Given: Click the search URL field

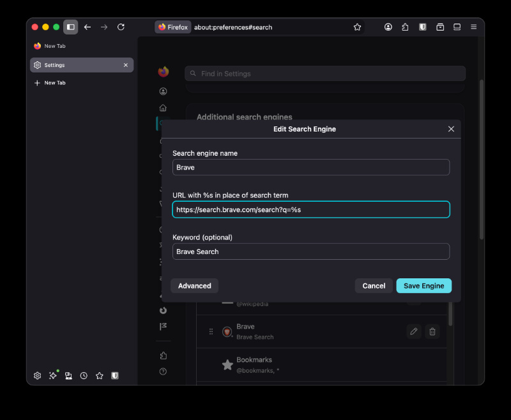Looking at the screenshot, I should click(x=311, y=209).
